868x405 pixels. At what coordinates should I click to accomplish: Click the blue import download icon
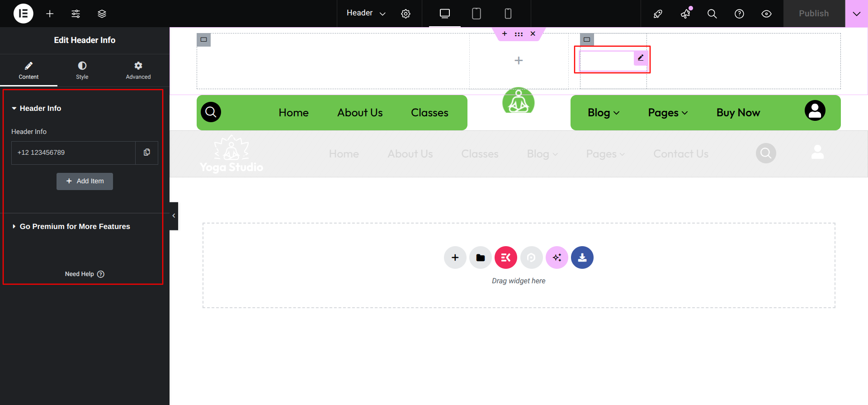[x=582, y=257]
